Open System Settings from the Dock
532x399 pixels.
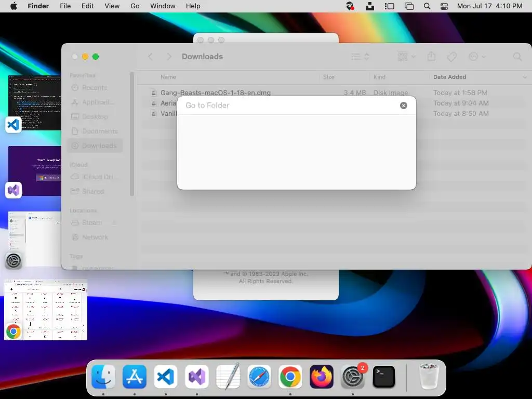pyautogui.click(x=353, y=377)
